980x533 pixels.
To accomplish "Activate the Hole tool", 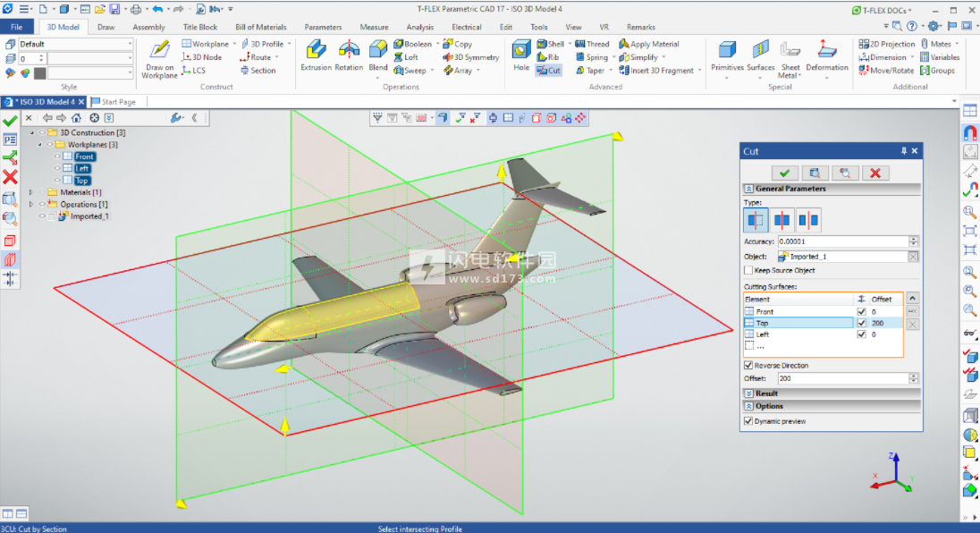I will [521, 55].
